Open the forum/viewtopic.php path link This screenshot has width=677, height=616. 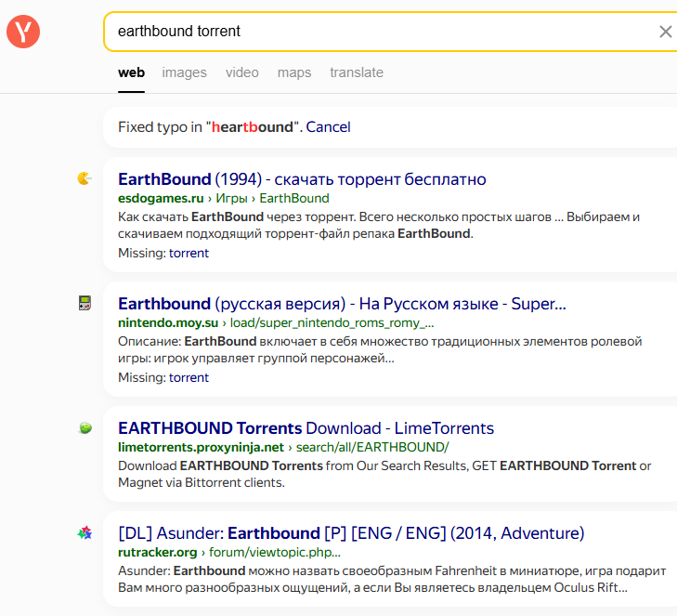[275, 553]
